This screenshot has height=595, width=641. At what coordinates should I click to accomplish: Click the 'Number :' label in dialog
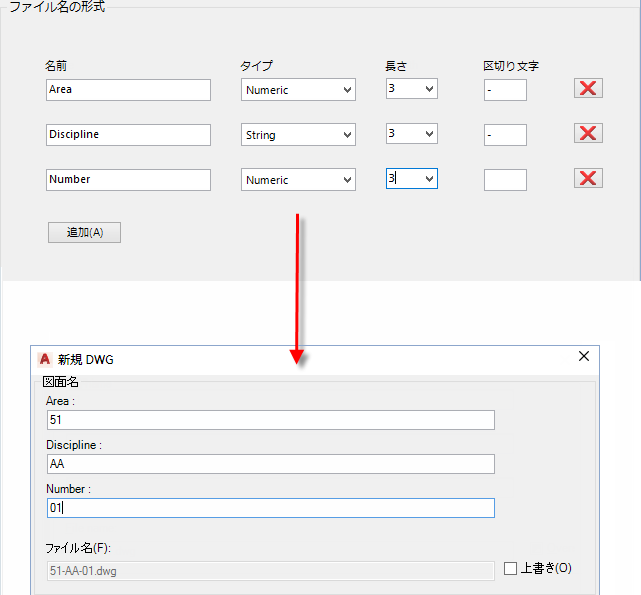[x=68, y=489]
